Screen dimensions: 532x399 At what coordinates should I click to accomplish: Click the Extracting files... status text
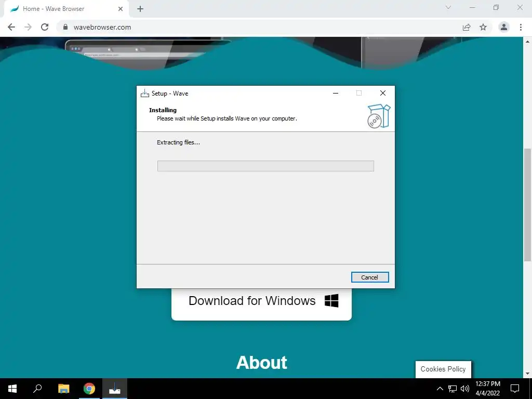pyautogui.click(x=179, y=142)
